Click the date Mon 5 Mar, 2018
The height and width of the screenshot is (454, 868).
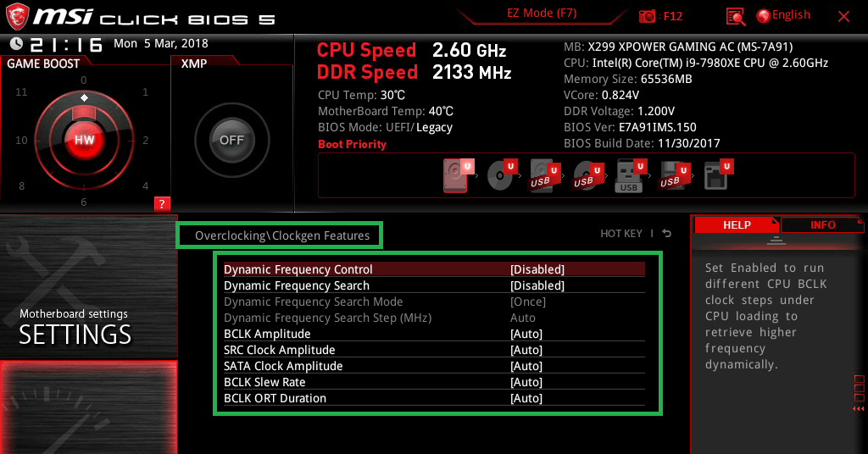point(161,44)
